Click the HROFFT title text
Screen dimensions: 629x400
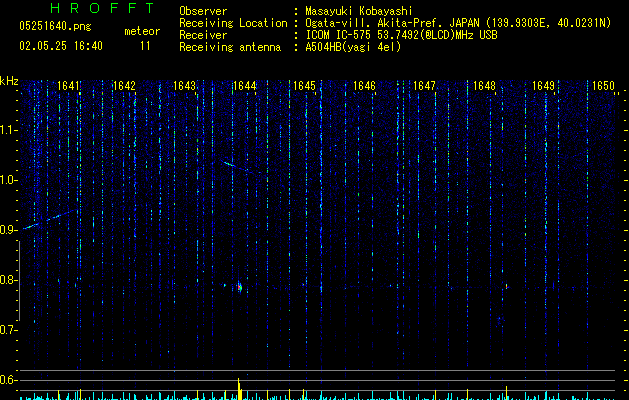click(102, 8)
